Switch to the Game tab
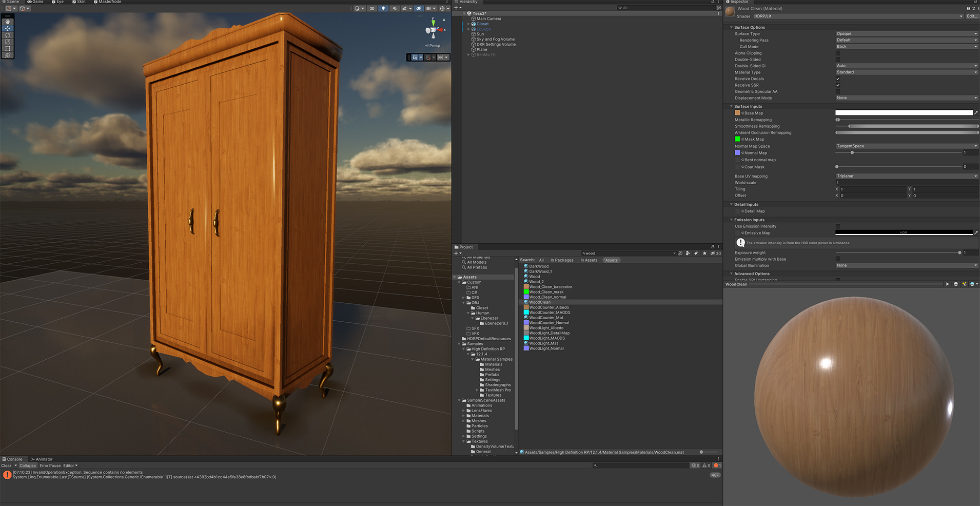The width and height of the screenshot is (980, 506). coord(36,2)
